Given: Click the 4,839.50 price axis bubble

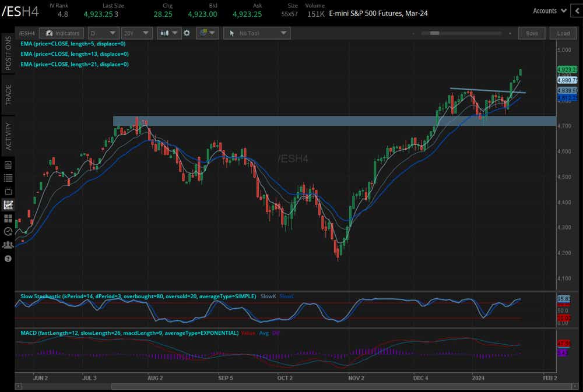Looking at the screenshot, I should click(x=567, y=90).
